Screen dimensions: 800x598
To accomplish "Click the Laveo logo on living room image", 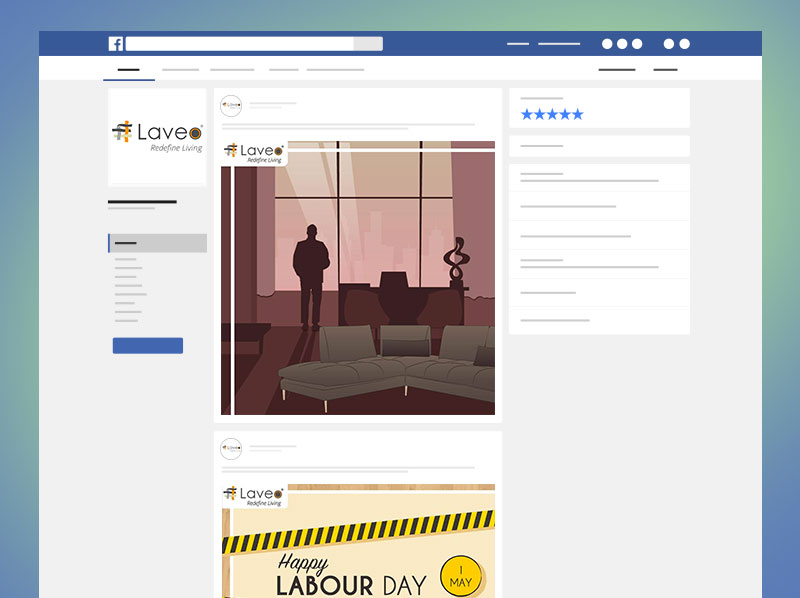I will (255, 152).
